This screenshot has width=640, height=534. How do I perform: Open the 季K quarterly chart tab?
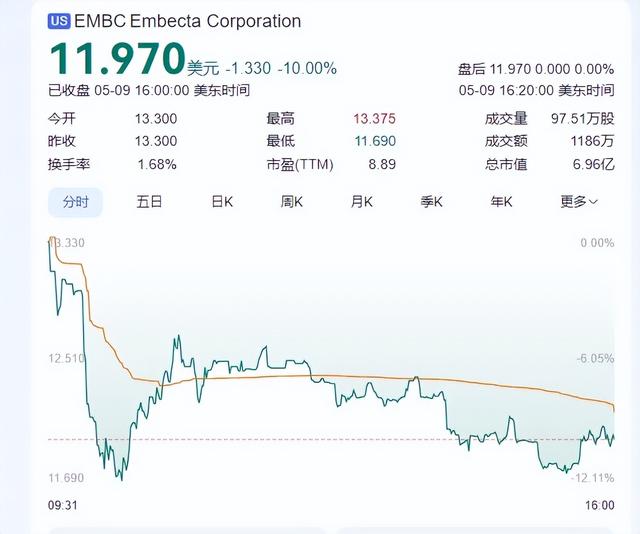[431, 202]
